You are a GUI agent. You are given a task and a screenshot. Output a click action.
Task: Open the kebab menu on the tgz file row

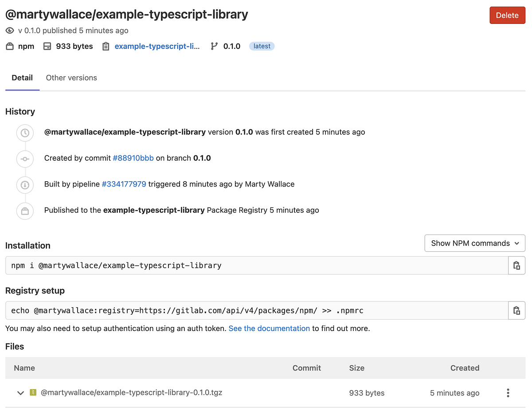point(508,393)
